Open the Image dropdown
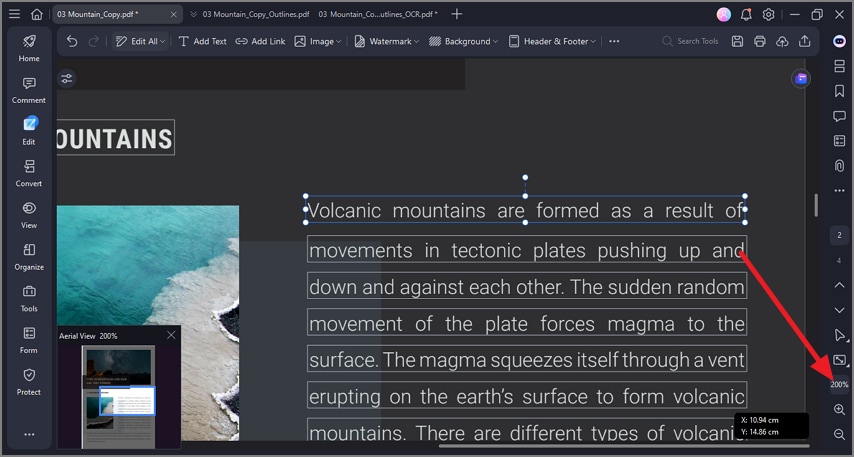Screen dimensions: 854x457 318,41
